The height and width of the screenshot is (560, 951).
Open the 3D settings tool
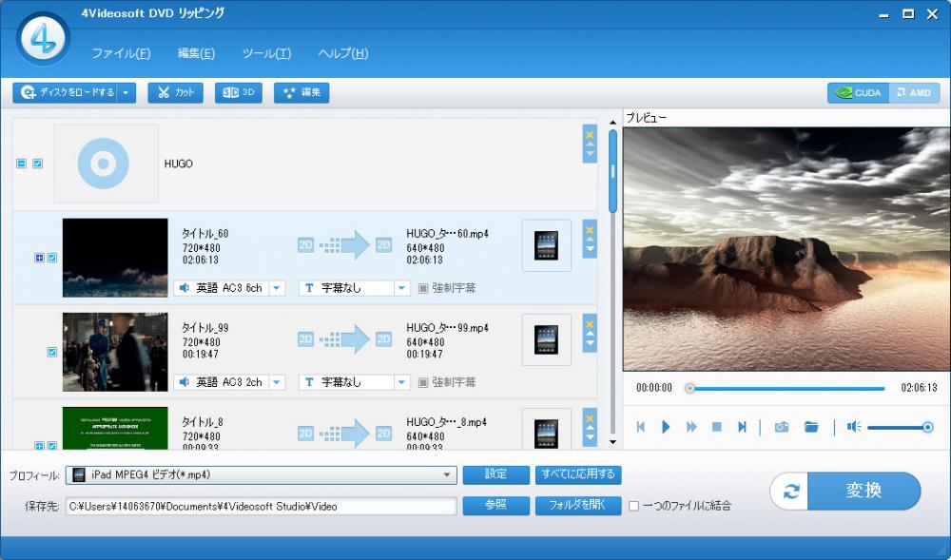(x=239, y=92)
